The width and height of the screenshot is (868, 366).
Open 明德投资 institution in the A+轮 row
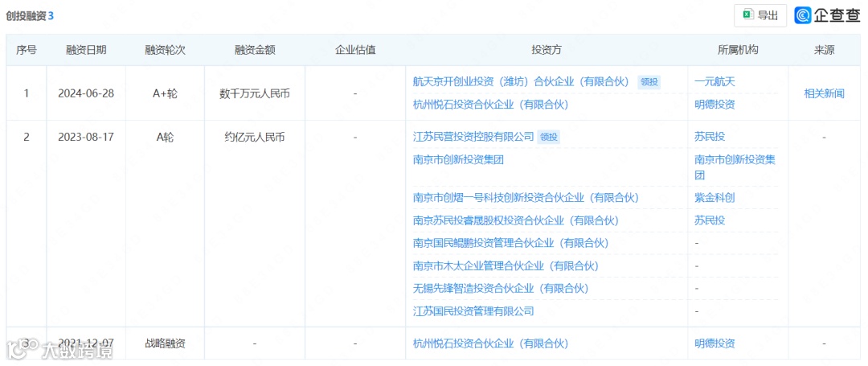[x=714, y=104]
